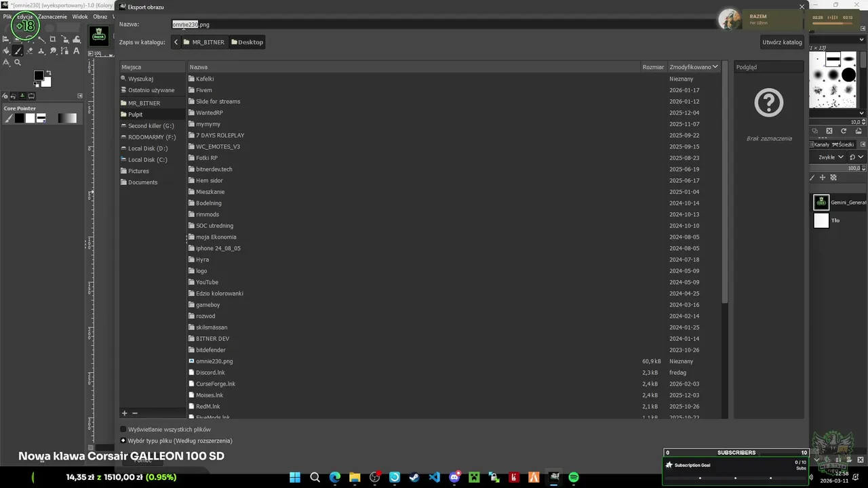Open the Widok menu

[80, 16]
